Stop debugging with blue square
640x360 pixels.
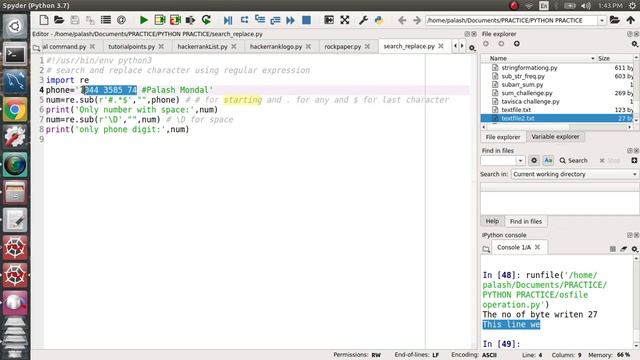click(306, 20)
